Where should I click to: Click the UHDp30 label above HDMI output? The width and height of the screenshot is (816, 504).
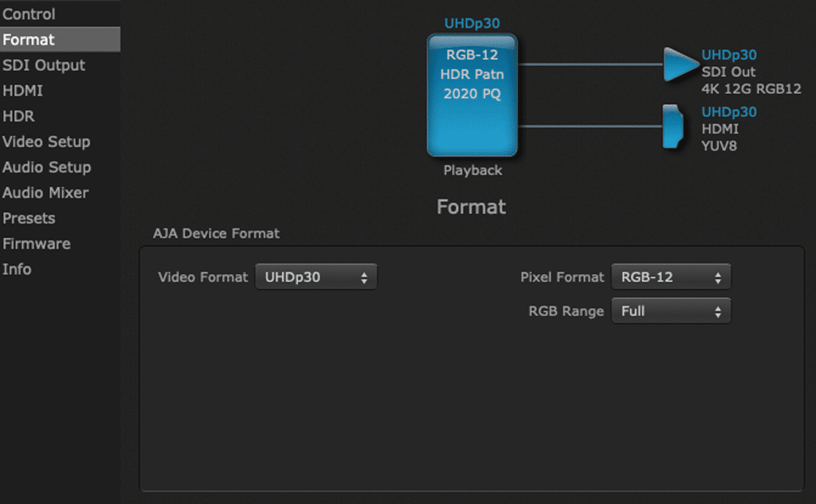pos(728,112)
